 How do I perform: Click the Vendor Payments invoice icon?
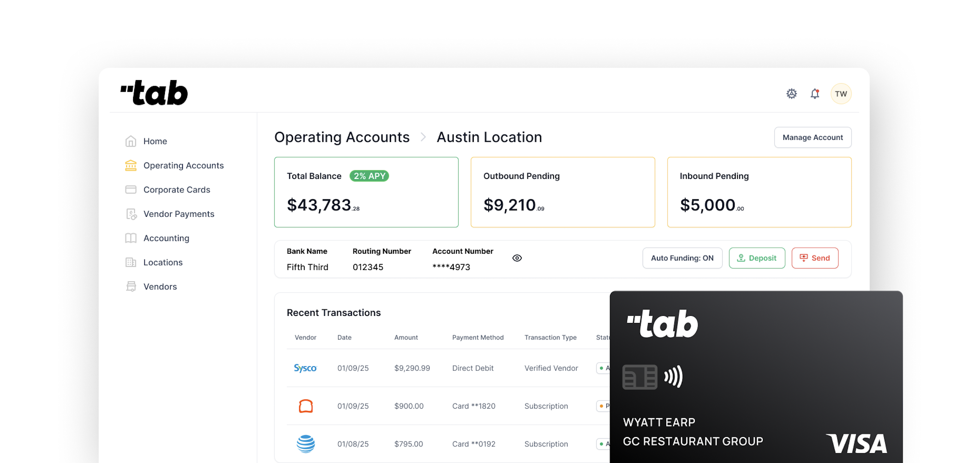click(x=131, y=214)
